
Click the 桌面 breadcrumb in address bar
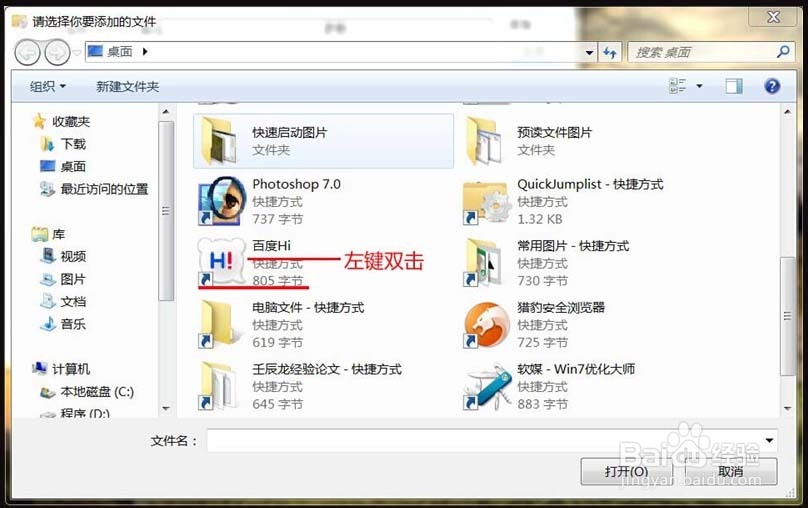[120, 52]
